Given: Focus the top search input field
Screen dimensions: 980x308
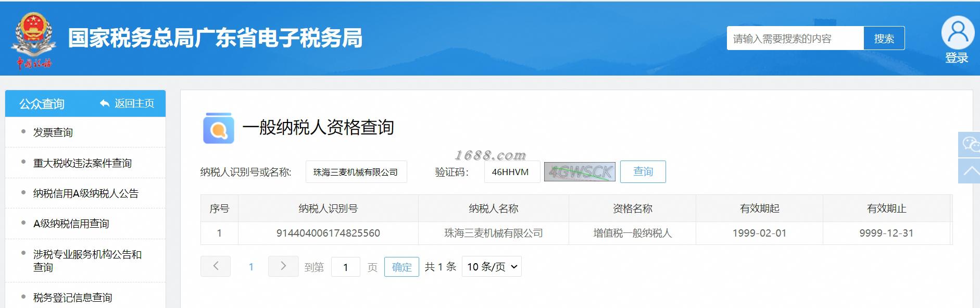Looking at the screenshot, I should click(795, 38).
